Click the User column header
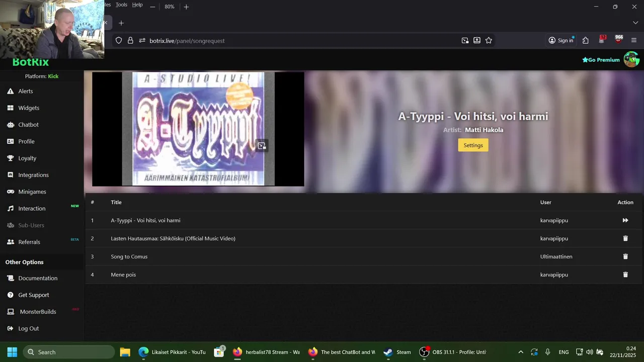644x362 pixels. click(x=546, y=202)
